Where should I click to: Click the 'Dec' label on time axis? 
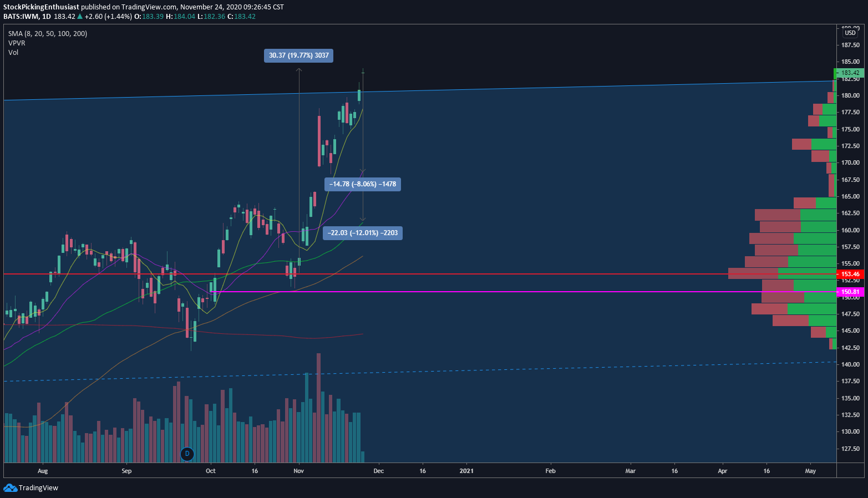tap(378, 471)
